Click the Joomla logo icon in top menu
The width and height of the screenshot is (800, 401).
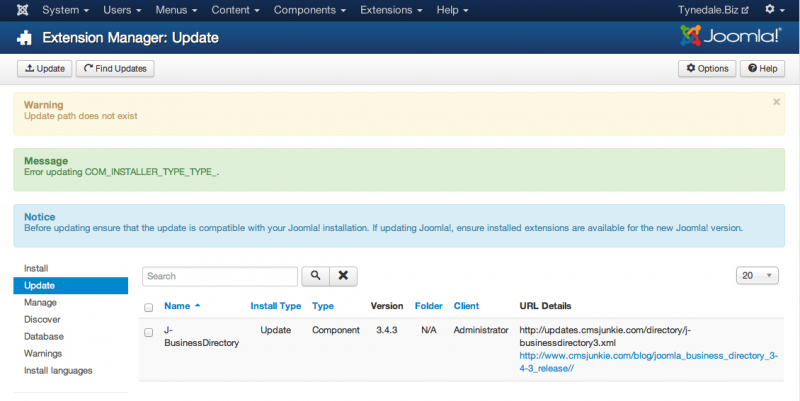[x=22, y=10]
